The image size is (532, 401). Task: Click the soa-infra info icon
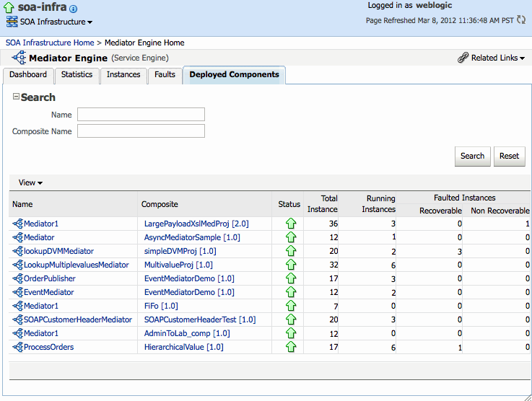pyautogui.click(x=73, y=9)
